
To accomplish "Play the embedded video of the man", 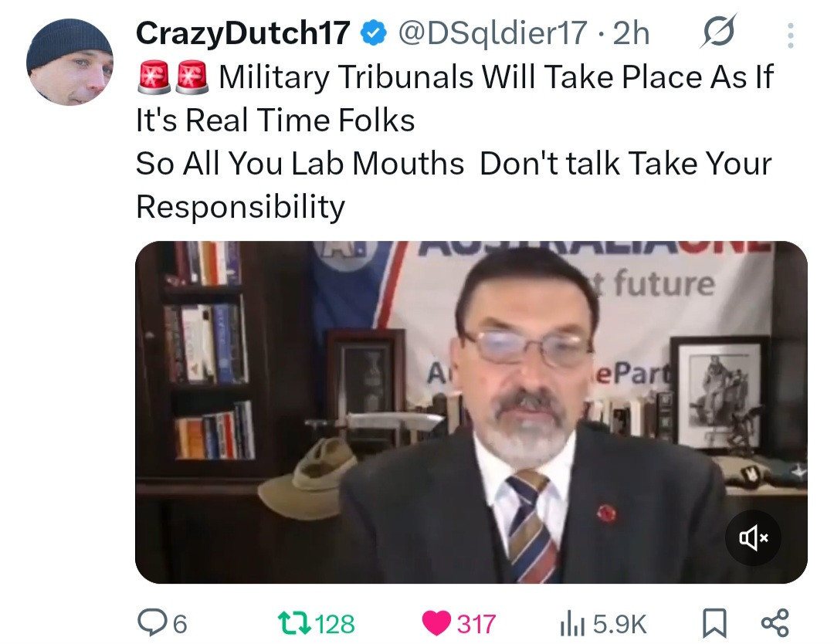I will (x=471, y=412).
